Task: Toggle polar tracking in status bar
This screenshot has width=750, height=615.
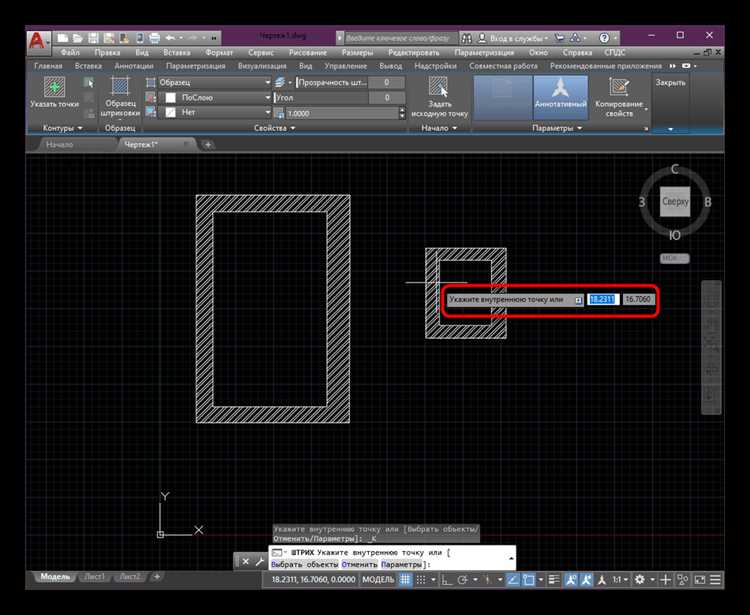Action: tap(462, 580)
